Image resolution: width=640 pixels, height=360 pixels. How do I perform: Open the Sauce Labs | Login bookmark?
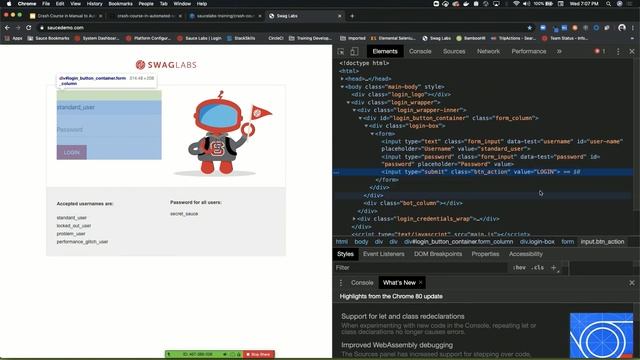tap(199, 38)
